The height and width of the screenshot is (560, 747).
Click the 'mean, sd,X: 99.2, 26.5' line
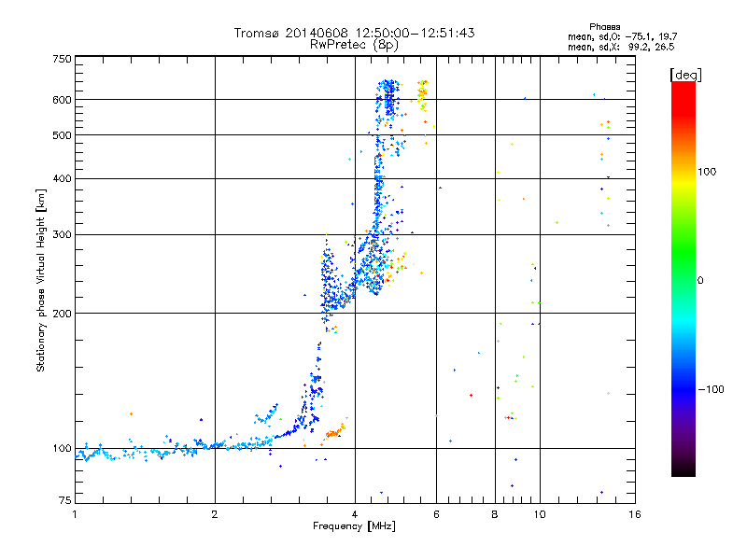[621, 47]
